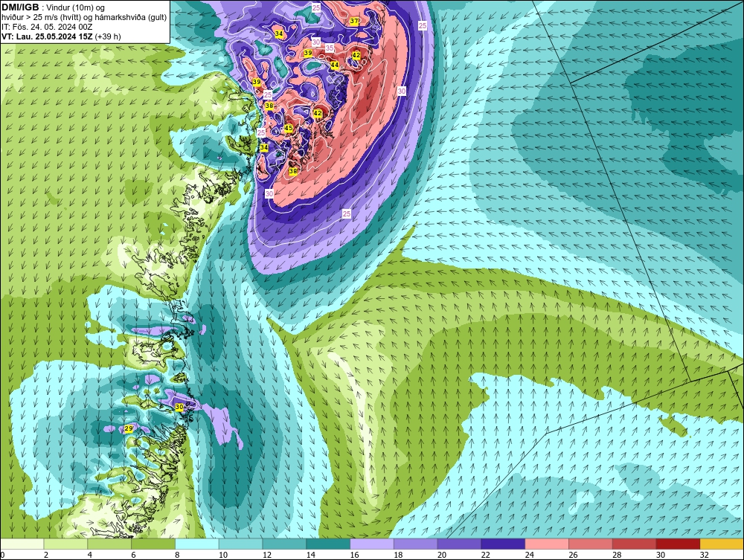Click the legend scale number 28
The width and height of the screenshot is (744, 560).
pyautogui.click(x=616, y=555)
